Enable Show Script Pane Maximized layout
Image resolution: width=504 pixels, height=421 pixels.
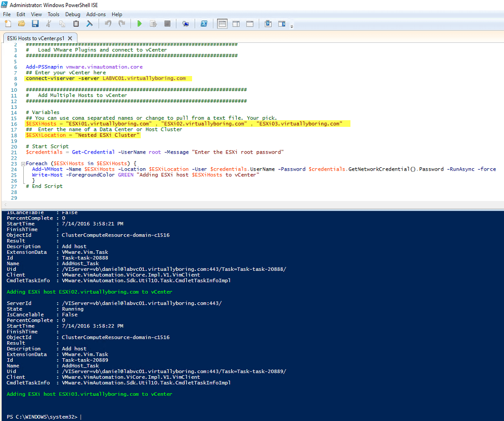click(250, 23)
